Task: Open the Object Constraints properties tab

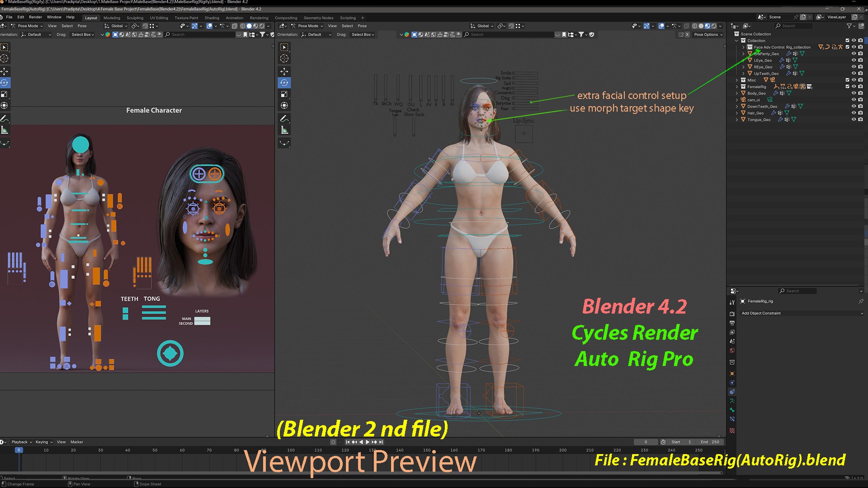Action: tap(732, 392)
